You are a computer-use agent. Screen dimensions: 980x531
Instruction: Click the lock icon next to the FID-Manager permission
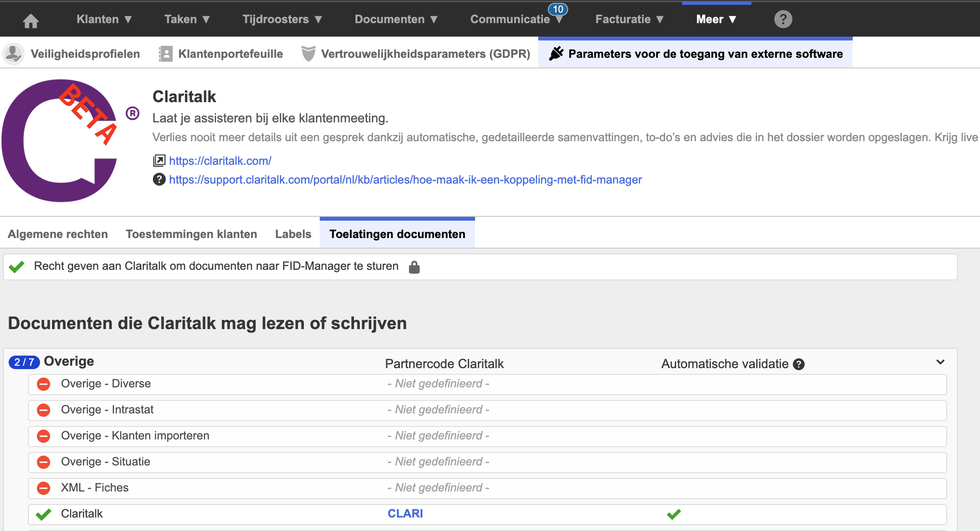tap(414, 267)
